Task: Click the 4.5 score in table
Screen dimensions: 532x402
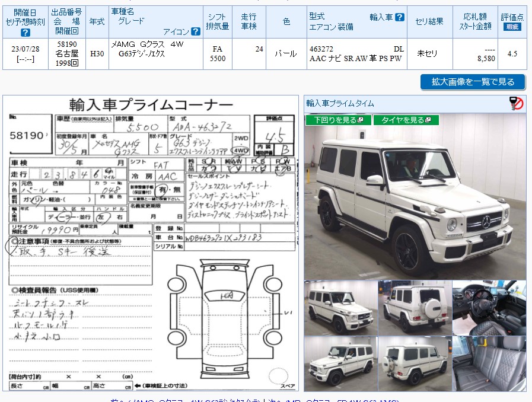Action: [512, 54]
